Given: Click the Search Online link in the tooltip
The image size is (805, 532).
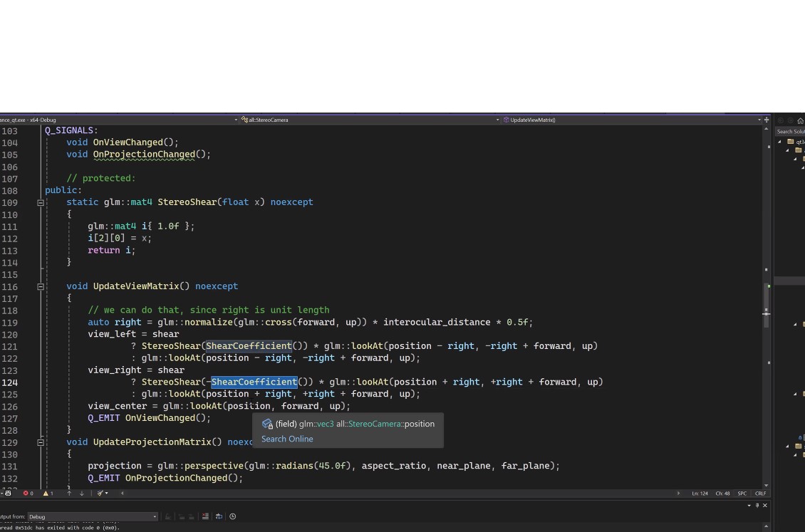Looking at the screenshot, I should pos(287,439).
